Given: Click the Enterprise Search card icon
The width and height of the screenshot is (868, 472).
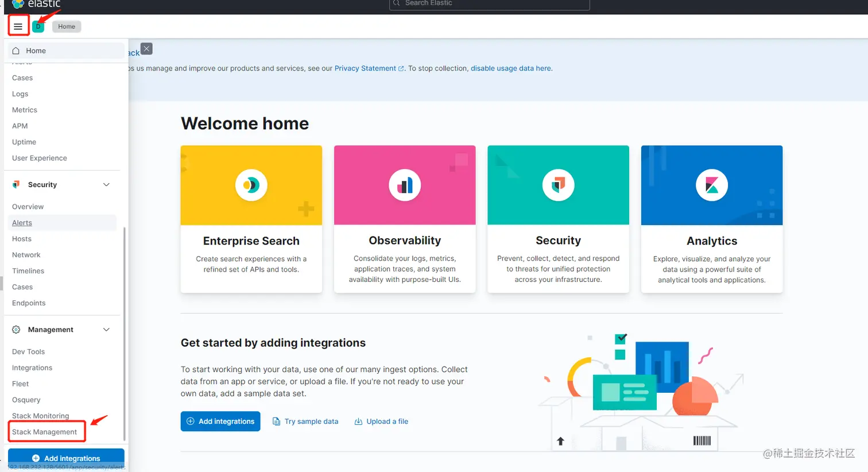Looking at the screenshot, I should pos(251,185).
